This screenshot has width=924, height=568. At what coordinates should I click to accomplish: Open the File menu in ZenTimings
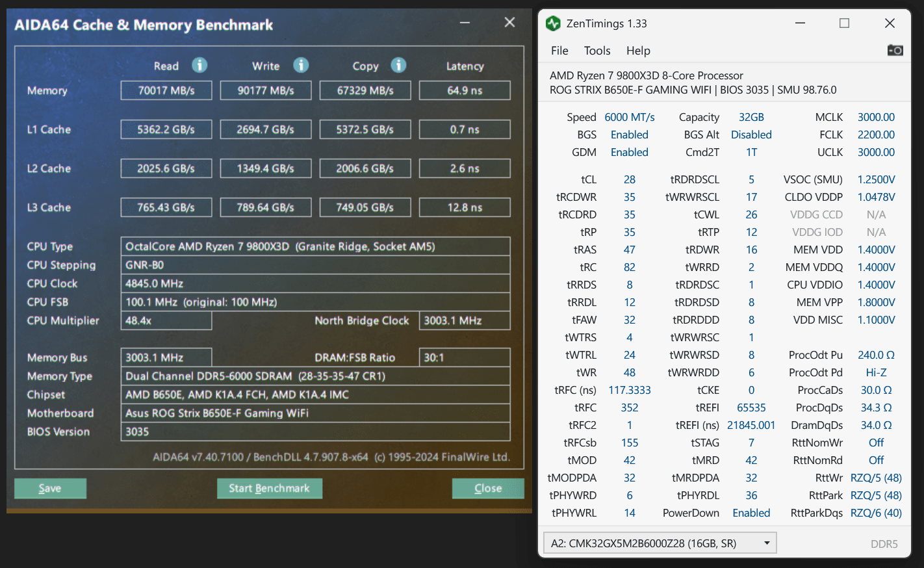click(559, 51)
